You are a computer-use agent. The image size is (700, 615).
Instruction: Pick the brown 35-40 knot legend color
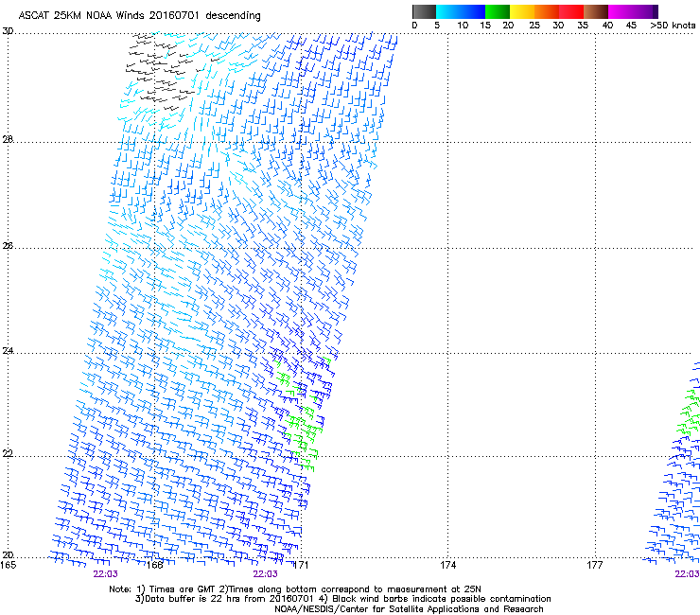(596, 11)
